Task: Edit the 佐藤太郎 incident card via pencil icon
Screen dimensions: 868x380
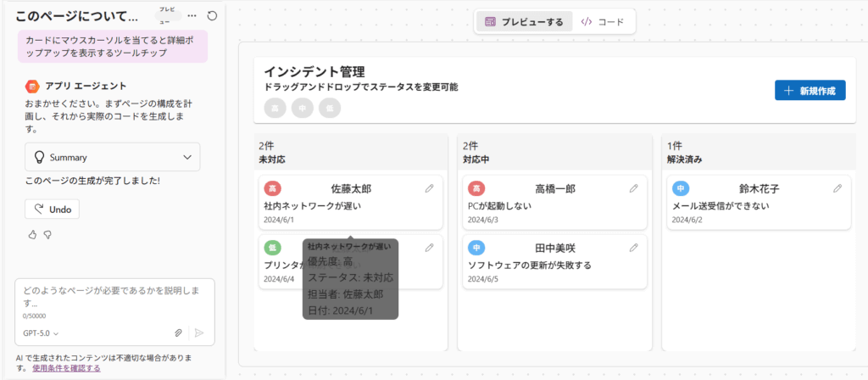Action: pyautogui.click(x=430, y=188)
